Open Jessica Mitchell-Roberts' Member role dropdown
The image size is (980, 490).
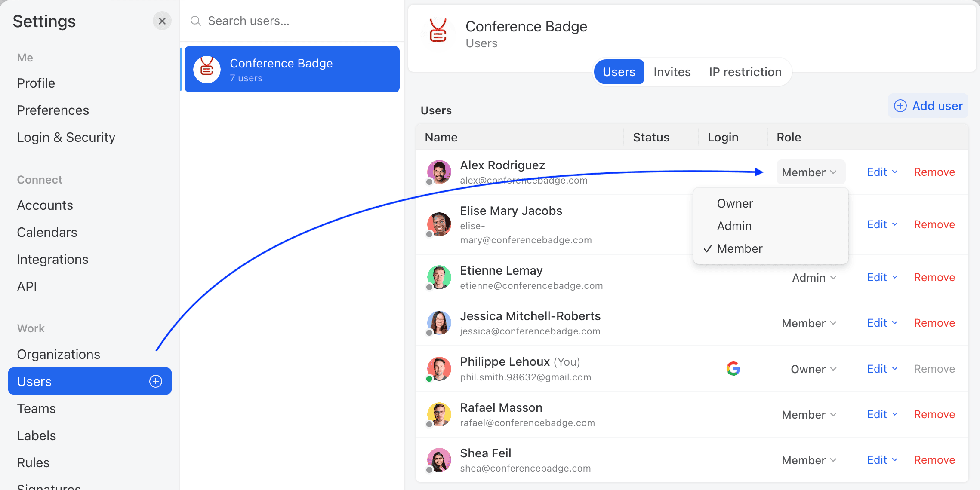point(809,323)
